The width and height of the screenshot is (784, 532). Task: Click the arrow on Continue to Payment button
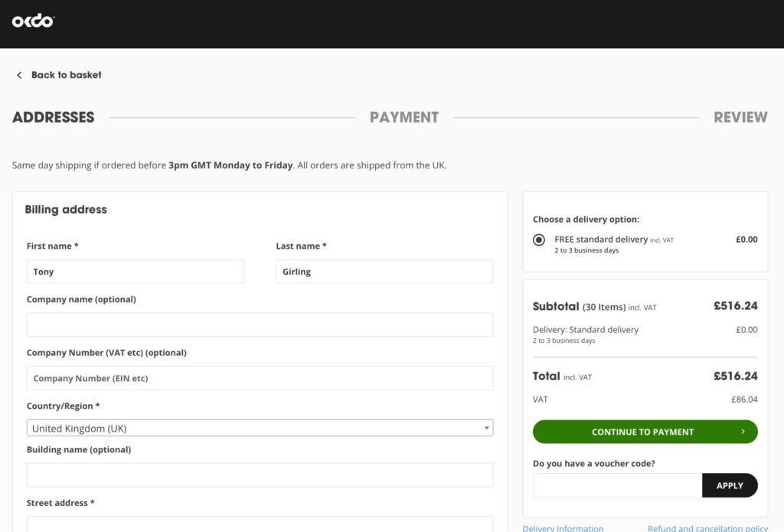(x=743, y=432)
